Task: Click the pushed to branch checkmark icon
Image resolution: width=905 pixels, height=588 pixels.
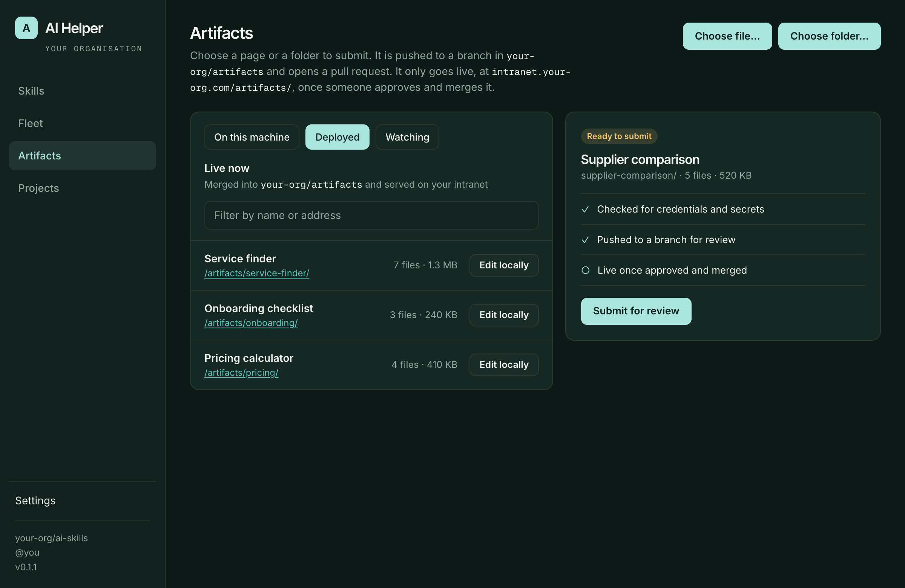Action: pos(585,240)
